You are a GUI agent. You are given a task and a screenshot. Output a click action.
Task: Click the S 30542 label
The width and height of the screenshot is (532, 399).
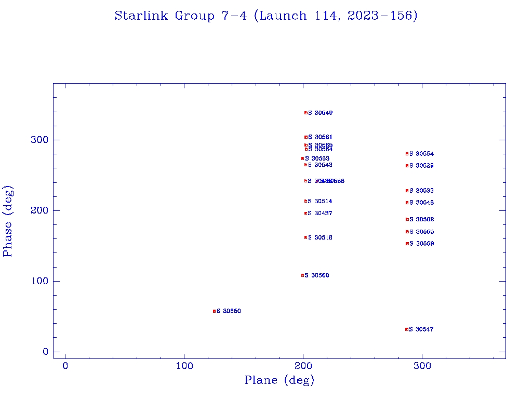[x=320, y=165]
